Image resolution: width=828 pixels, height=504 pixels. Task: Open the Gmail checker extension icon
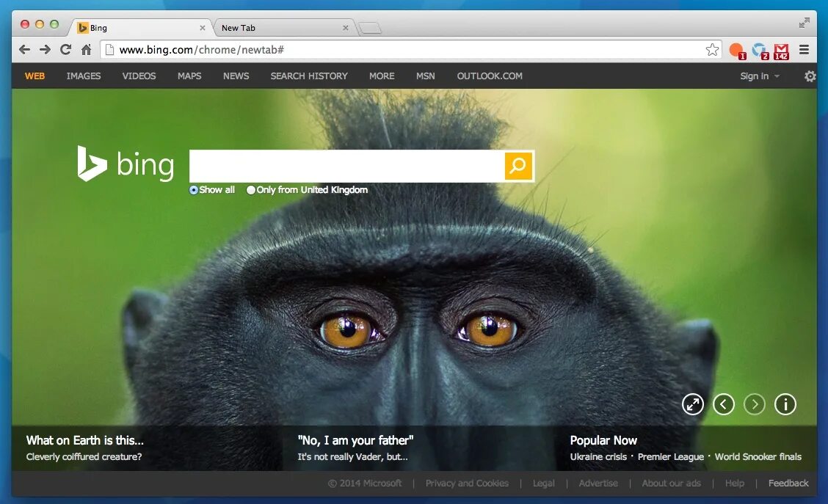pos(782,51)
